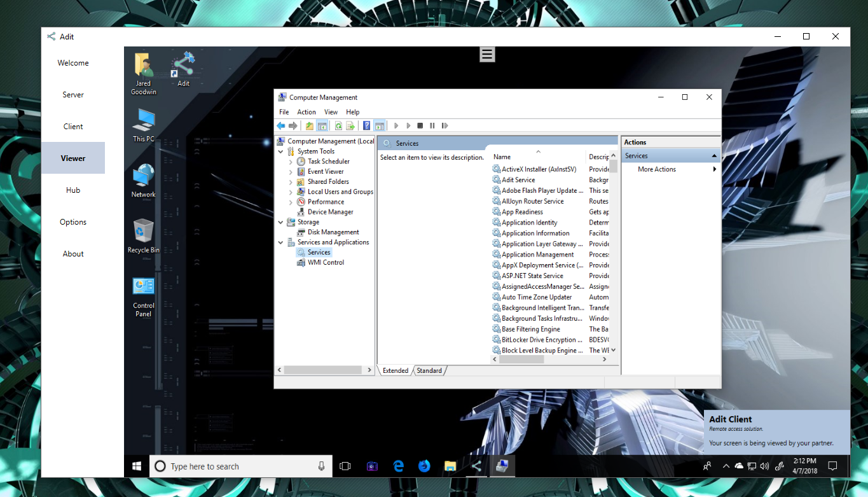The image size is (868, 497).
Task: Select Viewer in the Adit sidebar
Action: [x=72, y=158]
